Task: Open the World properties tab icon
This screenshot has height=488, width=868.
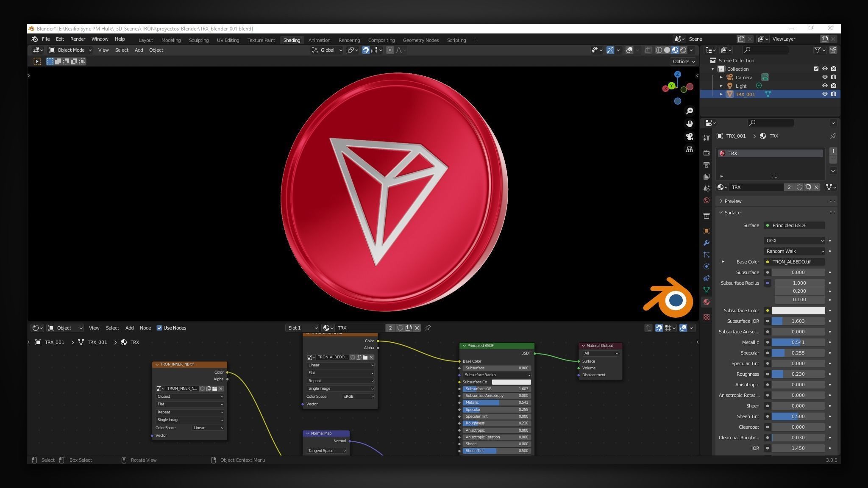Action: pos(706,200)
